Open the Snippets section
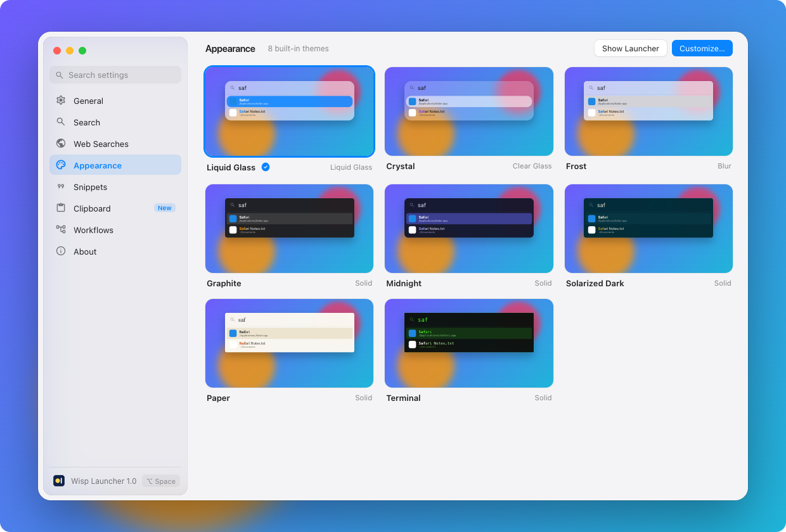 tap(115, 187)
